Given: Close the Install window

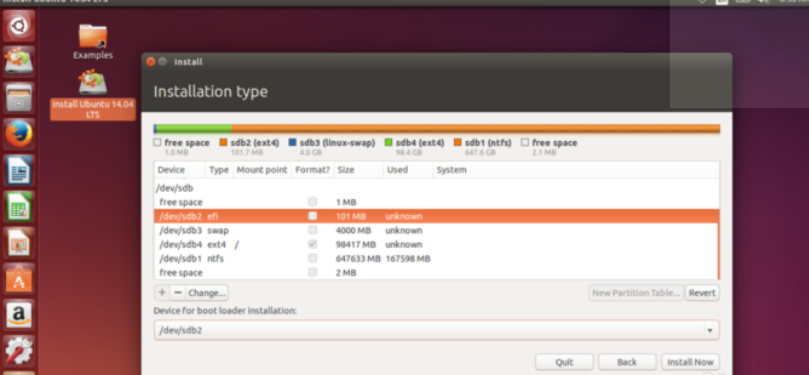Looking at the screenshot, I should pos(151,62).
